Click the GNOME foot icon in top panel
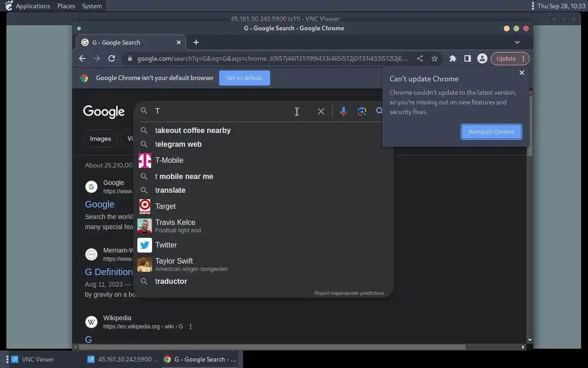 click(x=8, y=6)
